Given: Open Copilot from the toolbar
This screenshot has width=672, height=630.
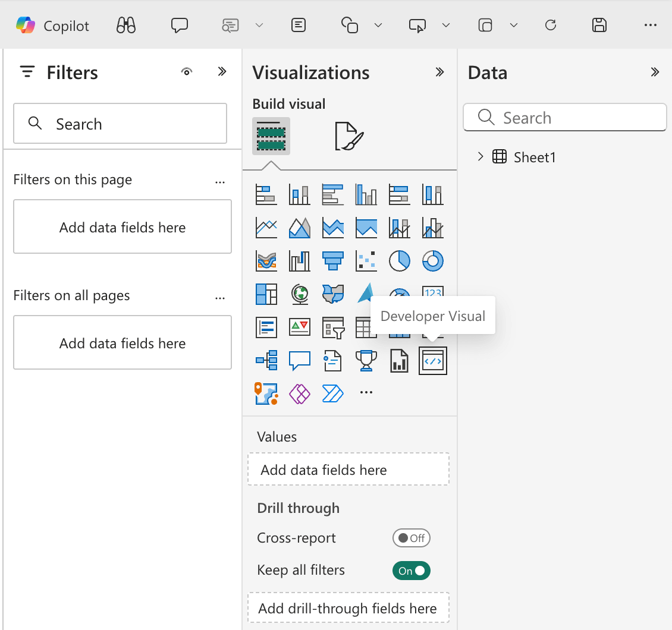Looking at the screenshot, I should click(52, 25).
